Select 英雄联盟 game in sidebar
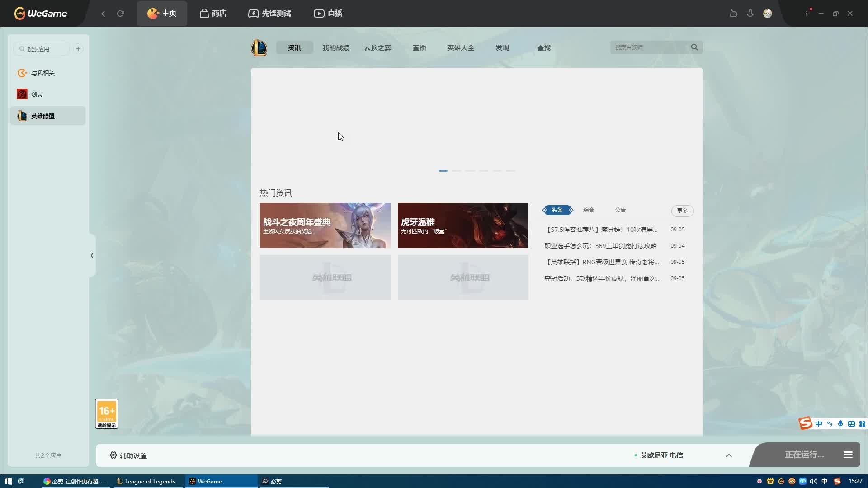Viewport: 868px width, 488px height. coord(48,116)
